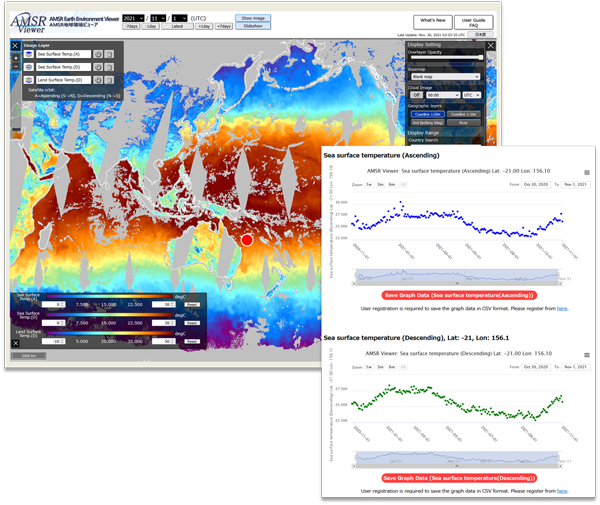Go back 7 days
Viewport: 600px width, 505px height.
pos(131,26)
